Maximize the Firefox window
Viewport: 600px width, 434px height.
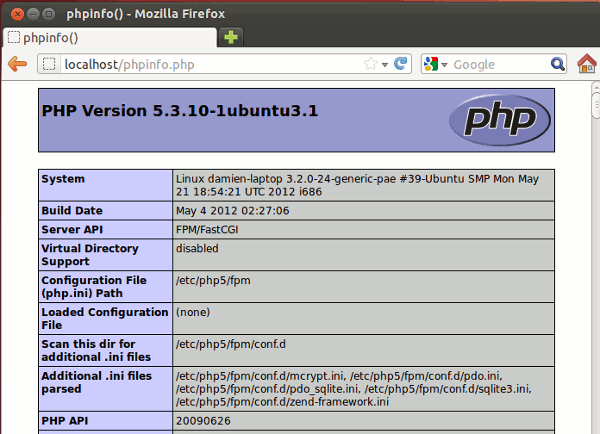pyautogui.click(x=49, y=14)
